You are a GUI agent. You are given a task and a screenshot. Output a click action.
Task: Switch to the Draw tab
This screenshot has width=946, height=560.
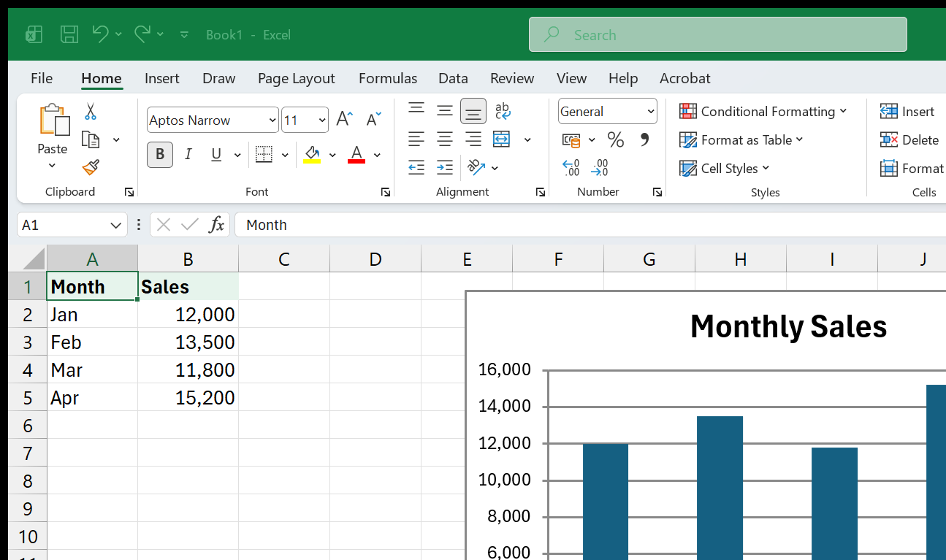(218, 78)
